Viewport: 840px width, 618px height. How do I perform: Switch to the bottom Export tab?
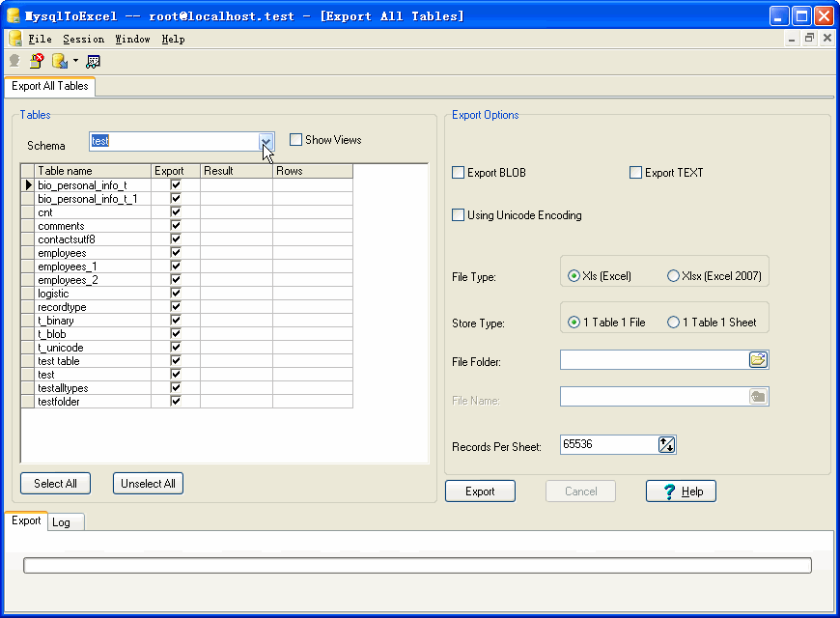click(26, 520)
